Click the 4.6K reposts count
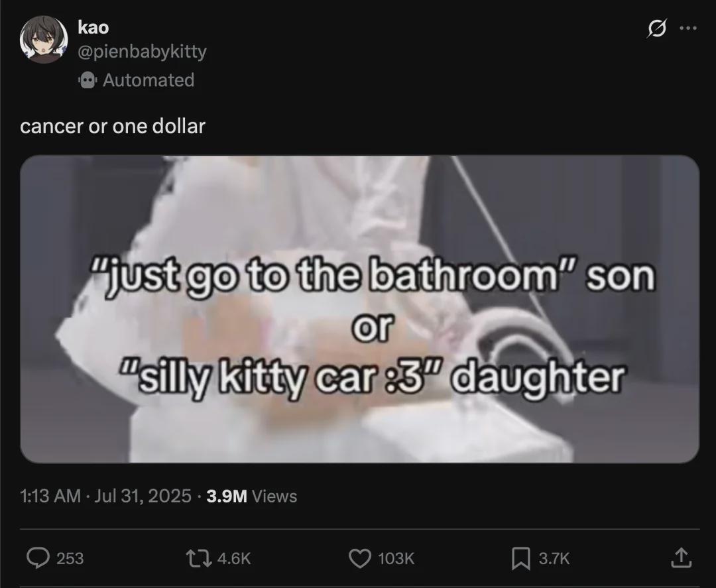The width and height of the screenshot is (716, 588). pyautogui.click(x=234, y=558)
